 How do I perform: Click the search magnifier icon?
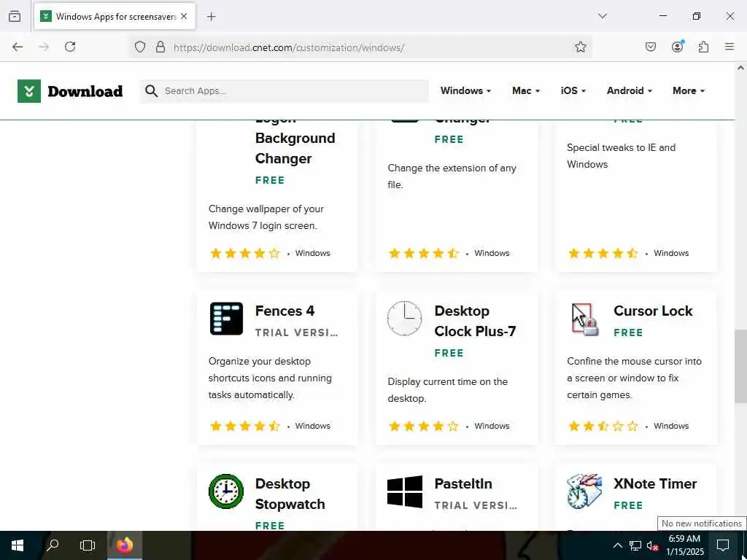pos(152,91)
